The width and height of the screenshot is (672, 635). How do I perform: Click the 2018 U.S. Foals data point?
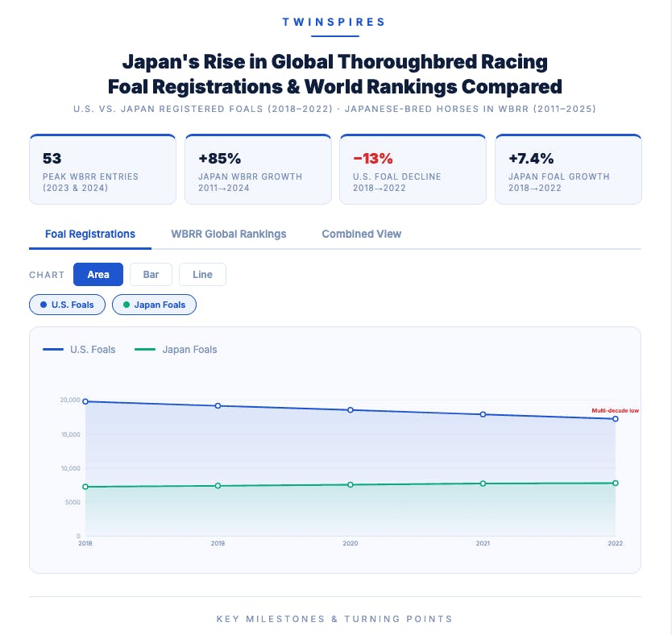pyautogui.click(x=85, y=401)
